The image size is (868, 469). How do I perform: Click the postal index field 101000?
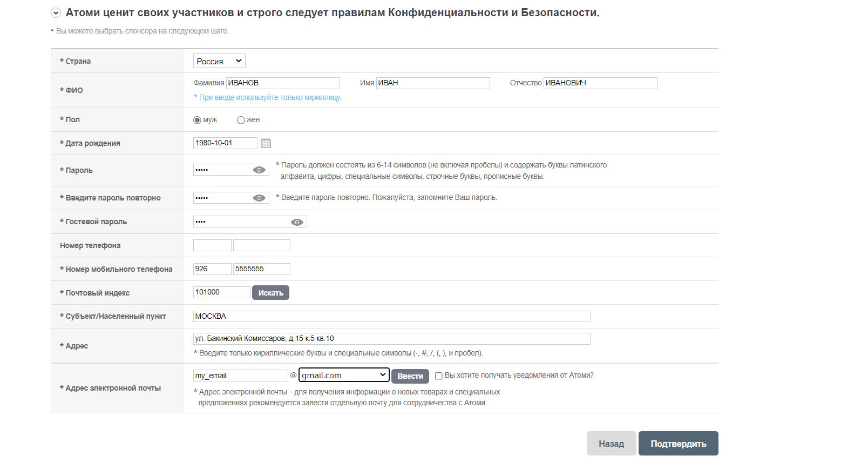coord(222,292)
